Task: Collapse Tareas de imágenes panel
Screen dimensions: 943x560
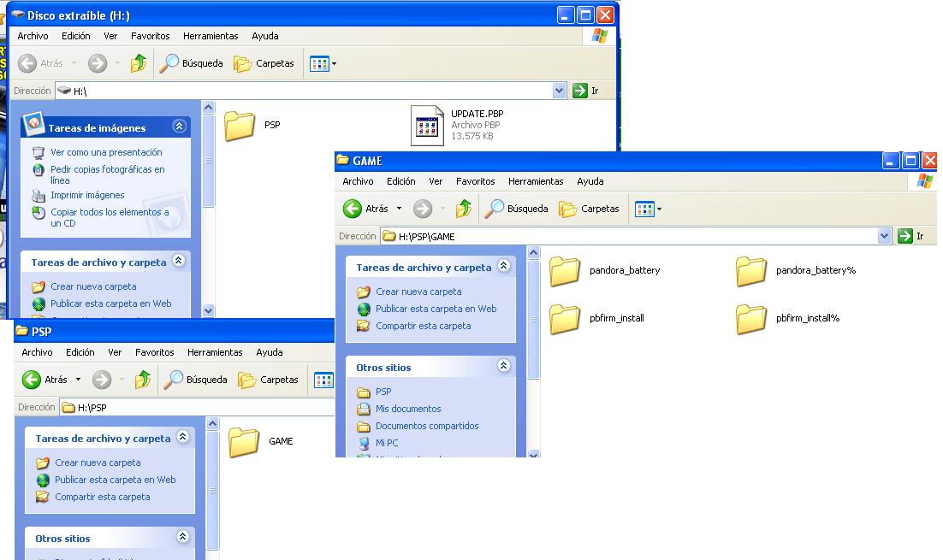Action: point(179,127)
